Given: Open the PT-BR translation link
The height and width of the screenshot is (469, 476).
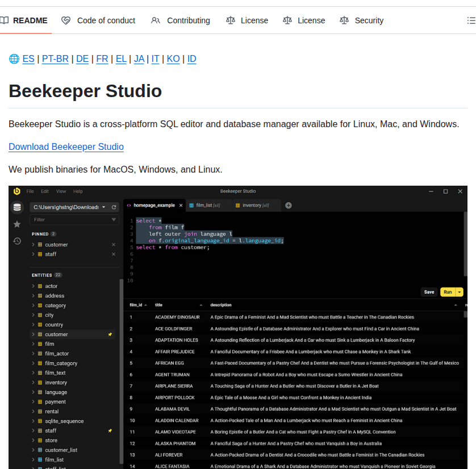Looking at the screenshot, I should [55, 58].
